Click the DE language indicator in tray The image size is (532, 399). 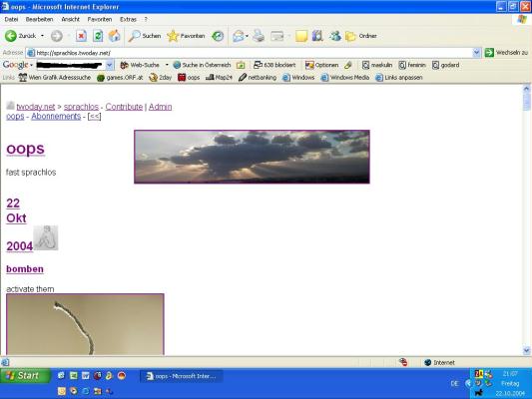point(454,383)
